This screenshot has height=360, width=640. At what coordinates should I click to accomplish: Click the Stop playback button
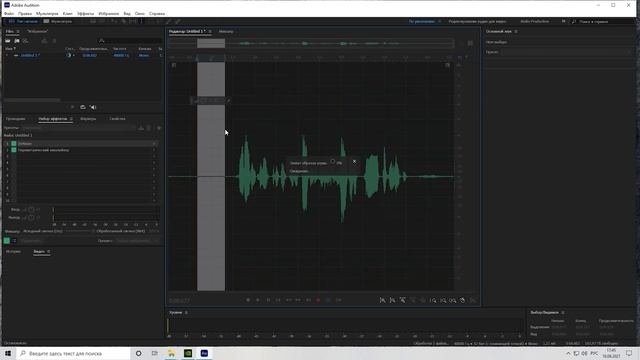248,300
